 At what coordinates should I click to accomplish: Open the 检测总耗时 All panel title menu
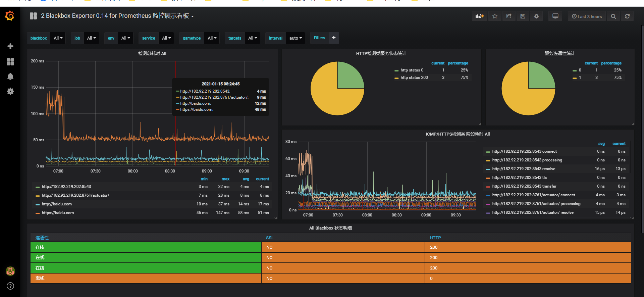(152, 53)
